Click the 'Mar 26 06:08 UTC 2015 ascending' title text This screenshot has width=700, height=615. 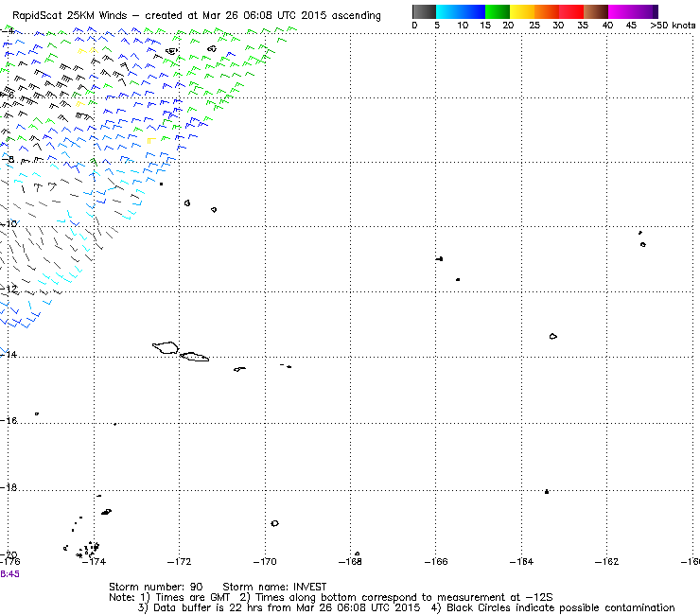coord(291,16)
